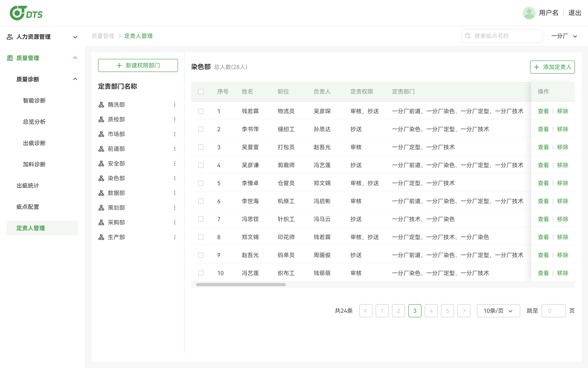This screenshot has height=368, width=588.
Task: Open more options for 酶洗部
Action: (175, 105)
